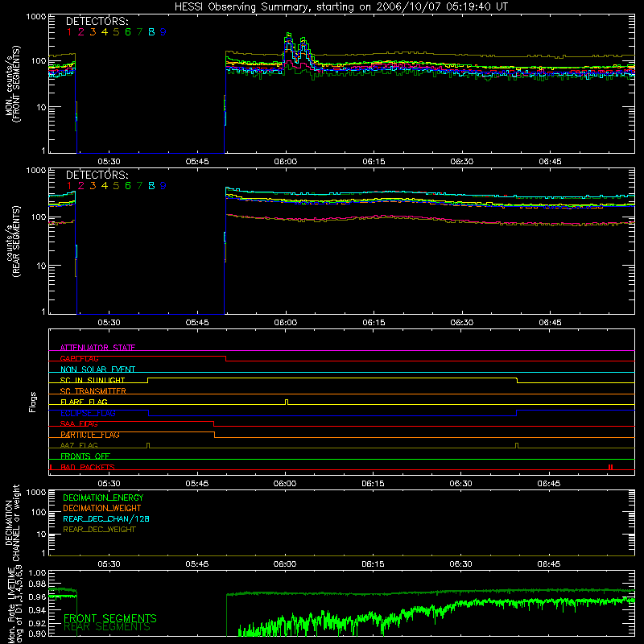Viewport: 644px width, 644px height.
Task: Click the FRONT SEGMENTS livetime legend label
Action: pos(110,618)
